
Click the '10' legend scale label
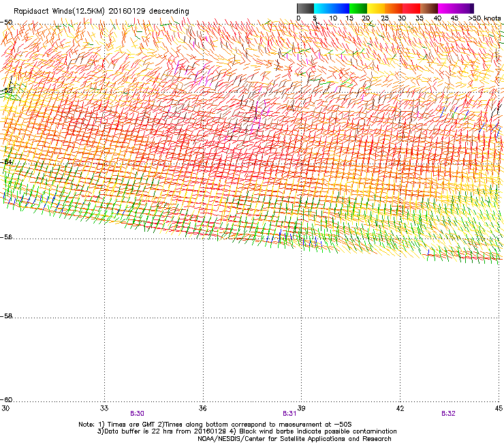[333, 18]
